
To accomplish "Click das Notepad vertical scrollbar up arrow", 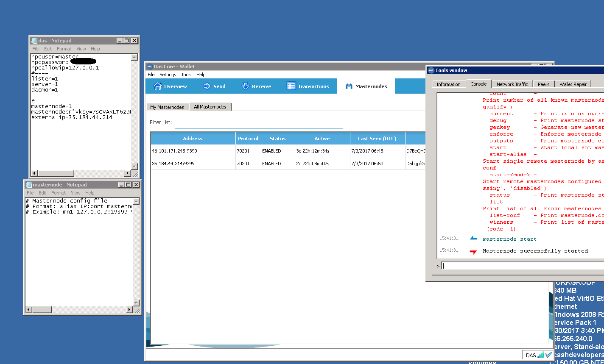I will point(134,57).
